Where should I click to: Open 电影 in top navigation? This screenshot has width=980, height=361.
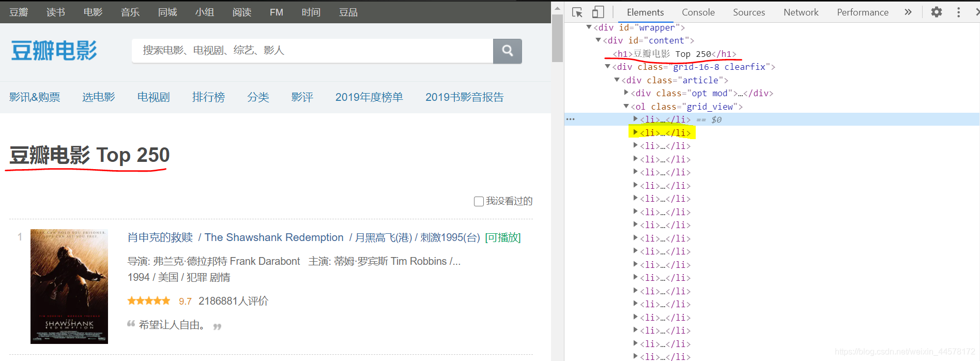[x=93, y=12]
